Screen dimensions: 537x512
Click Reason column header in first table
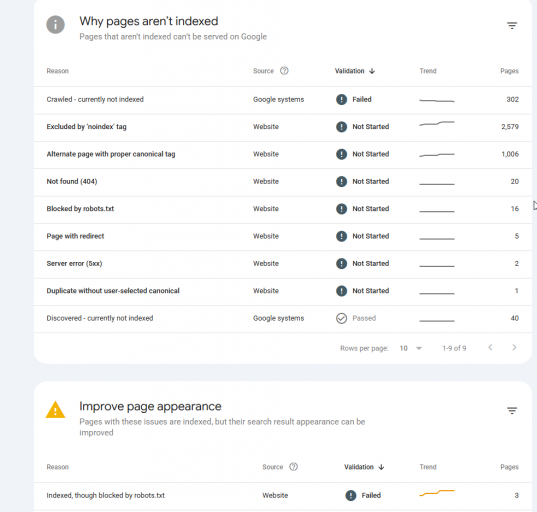pos(58,71)
